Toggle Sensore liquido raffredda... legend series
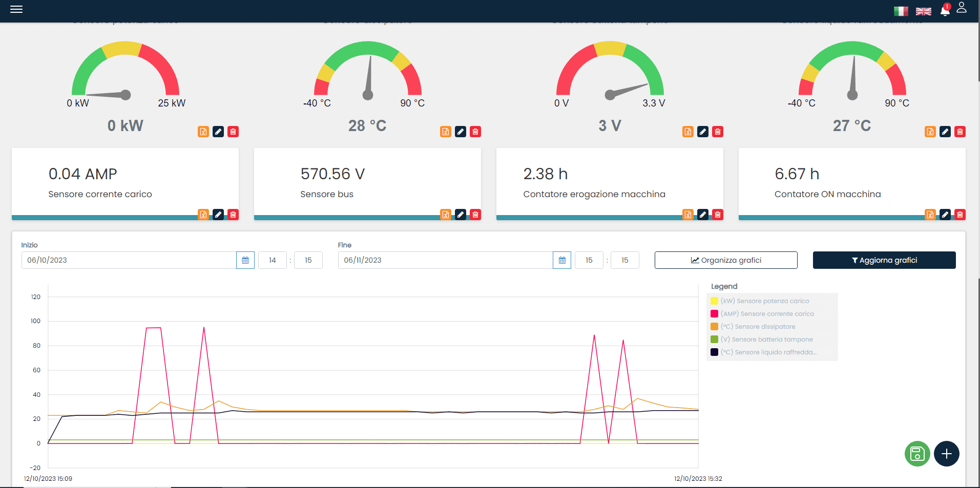Screen dimensions: 980x488 [x=764, y=352]
